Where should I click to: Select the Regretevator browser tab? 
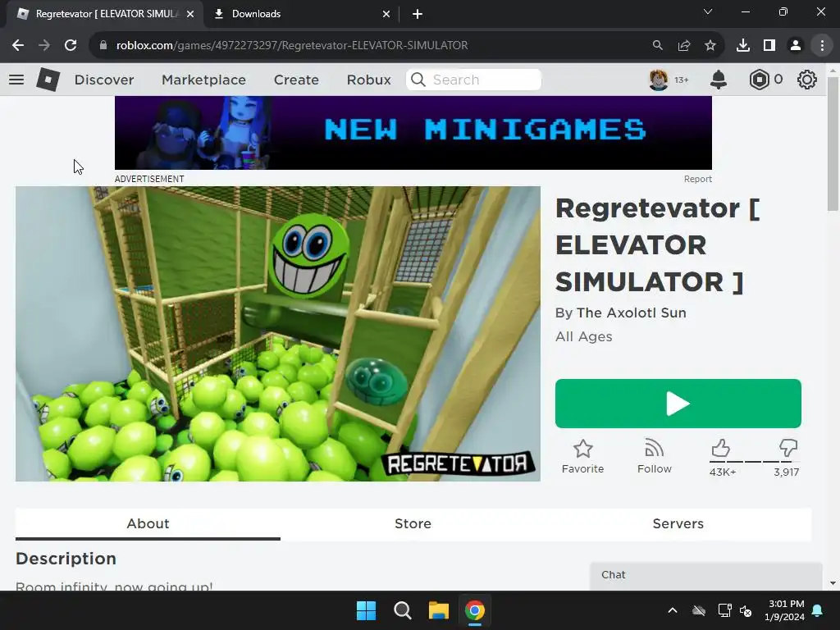point(105,15)
